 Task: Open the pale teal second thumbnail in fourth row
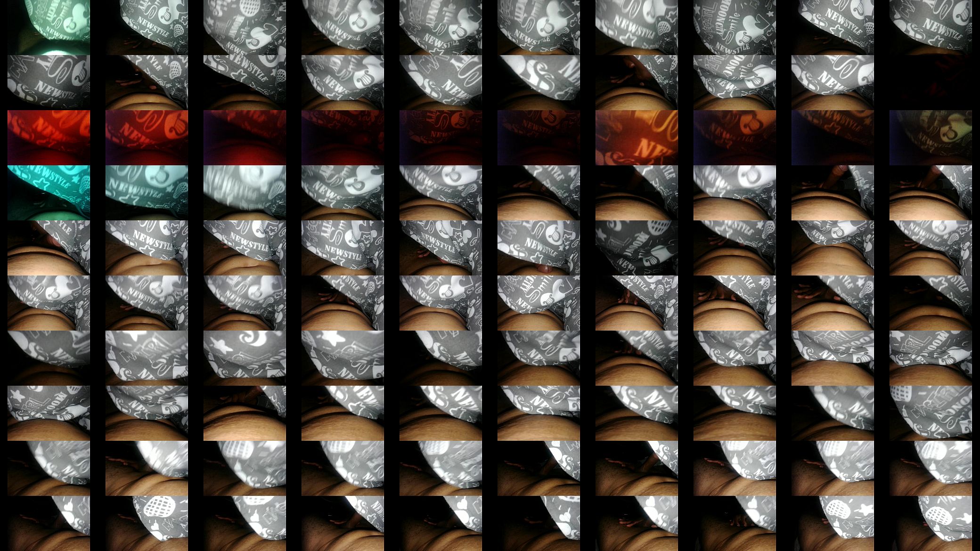[147, 193]
